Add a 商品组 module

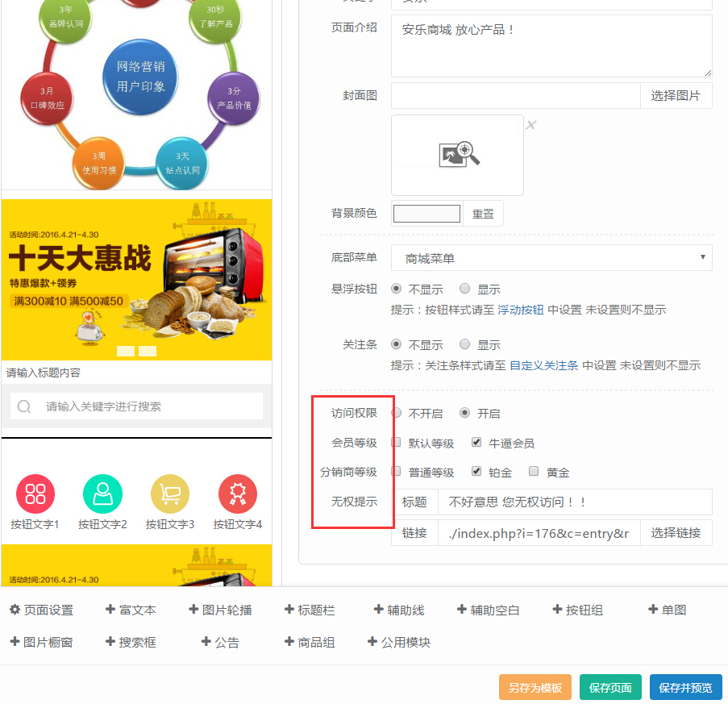[310, 643]
